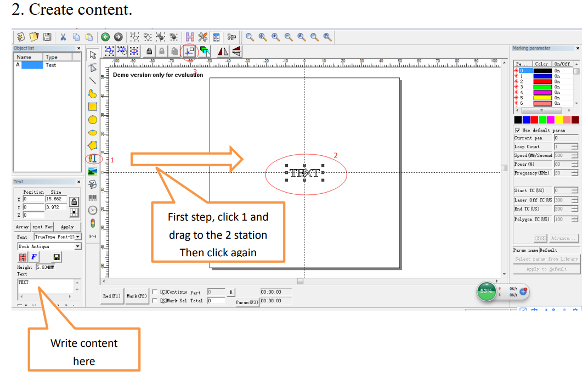Select the rectangle drawing tool
Viewport: 588px width, 377px height.
(93, 106)
